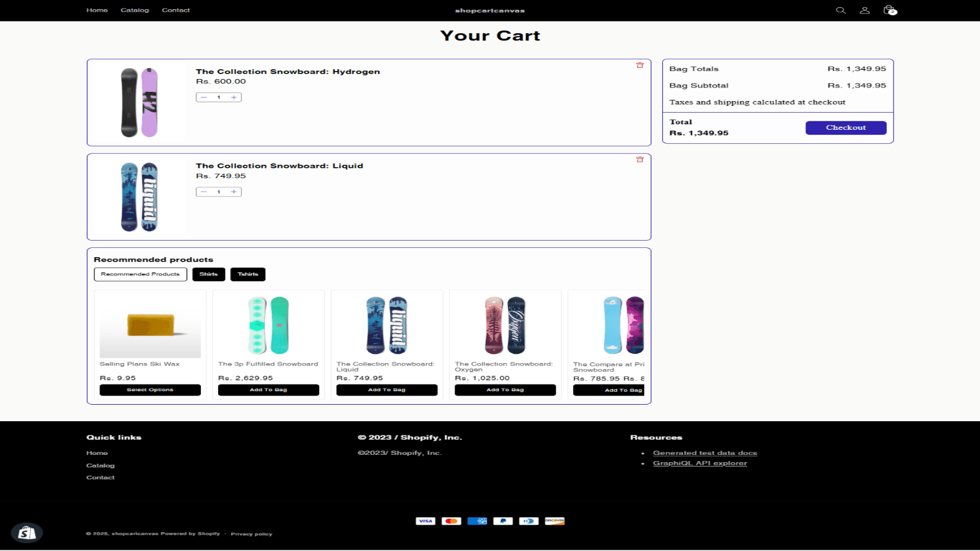Click Select Options for Ski Wax
Viewport: 980px width, 551px height.
(x=150, y=390)
